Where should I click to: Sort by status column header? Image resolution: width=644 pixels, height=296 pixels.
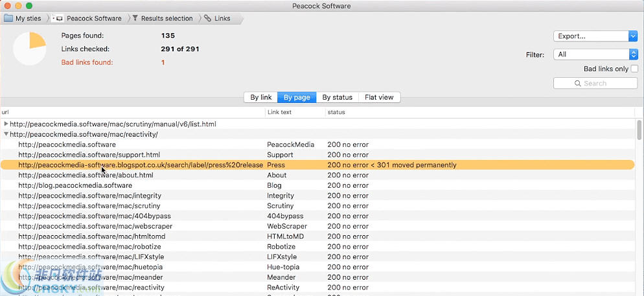pyautogui.click(x=481, y=112)
